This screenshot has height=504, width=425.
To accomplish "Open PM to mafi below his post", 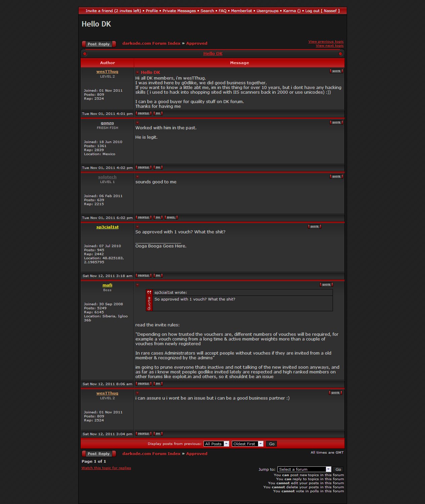I will coord(158,384).
